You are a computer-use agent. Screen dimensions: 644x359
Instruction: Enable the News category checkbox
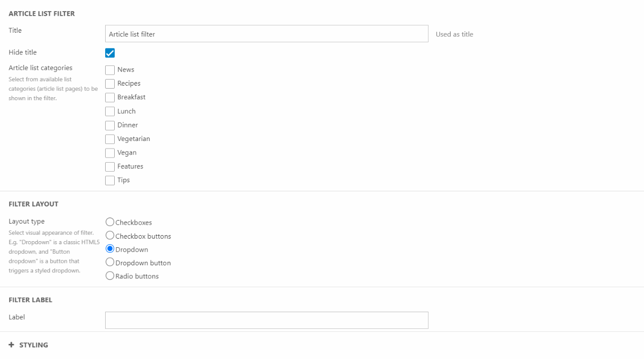click(110, 70)
